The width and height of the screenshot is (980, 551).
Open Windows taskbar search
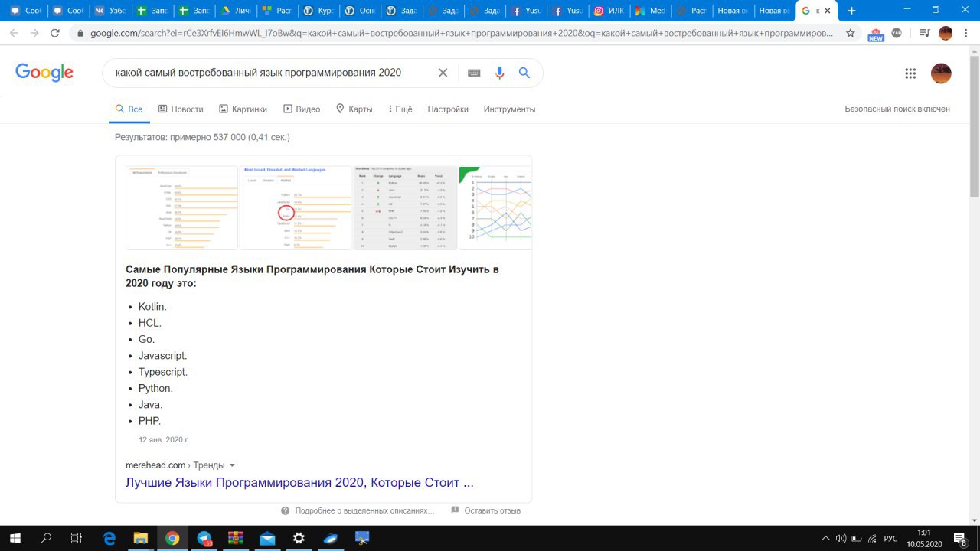(46, 538)
